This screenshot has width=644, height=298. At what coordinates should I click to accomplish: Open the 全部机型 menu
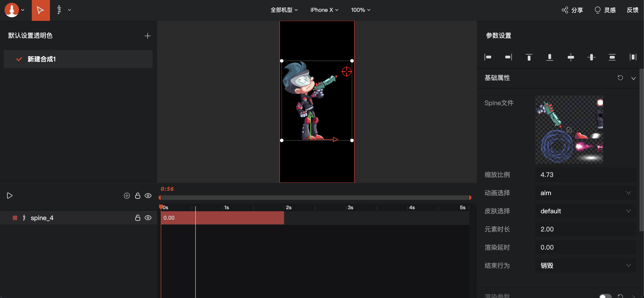[284, 10]
